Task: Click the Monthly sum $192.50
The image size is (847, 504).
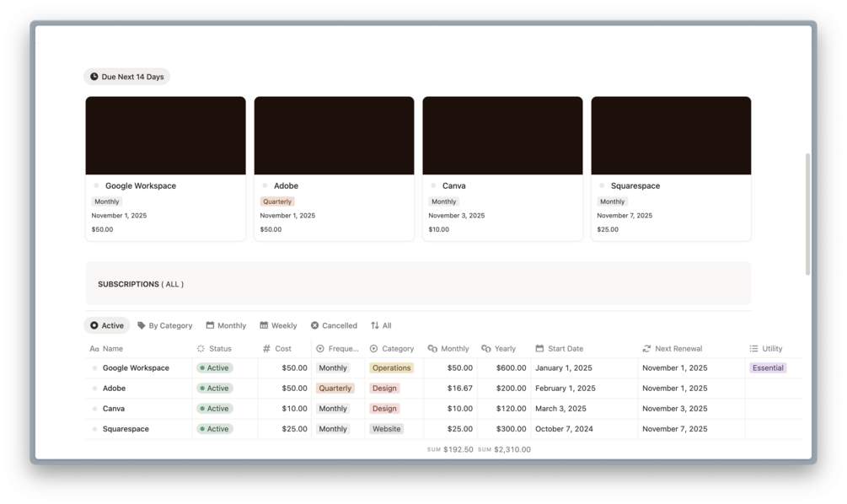Action: click(450, 449)
